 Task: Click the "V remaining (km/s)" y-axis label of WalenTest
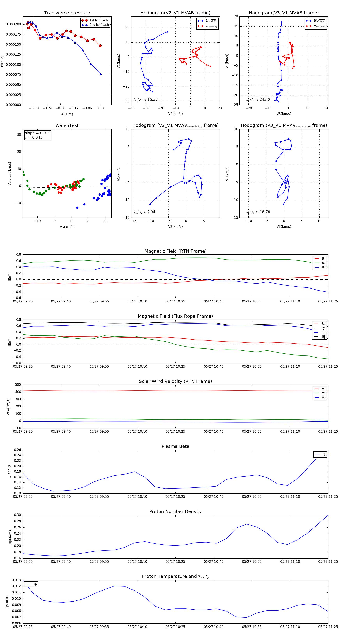(10, 174)
